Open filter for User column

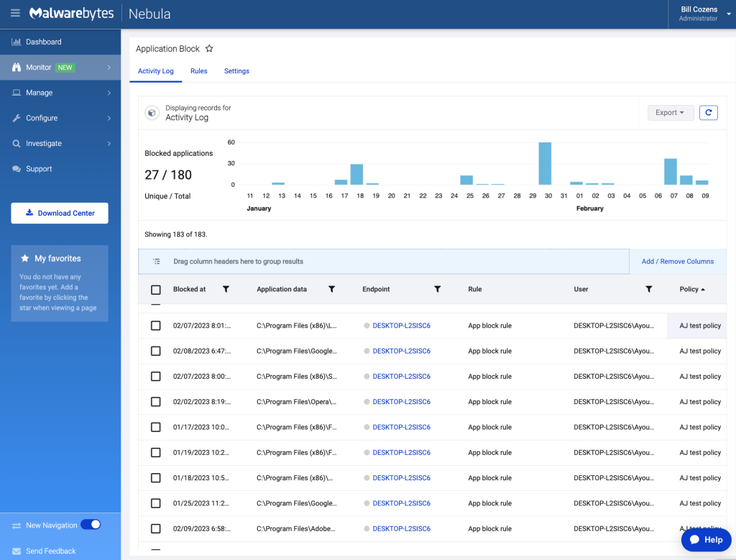[x=648, y=289]
